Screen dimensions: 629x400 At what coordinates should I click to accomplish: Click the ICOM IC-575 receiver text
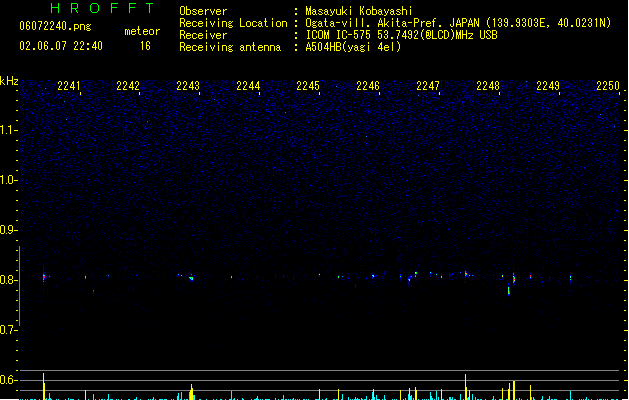[x=402, y=35]
